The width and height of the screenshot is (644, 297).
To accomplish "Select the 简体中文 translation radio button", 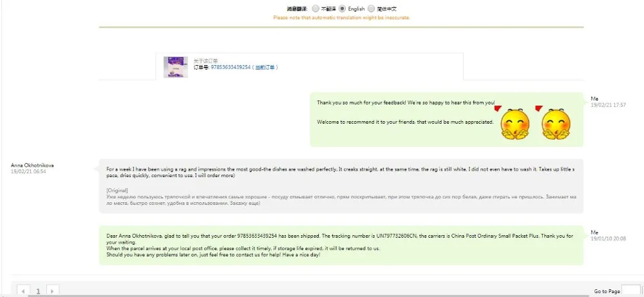I will [371, 8].
